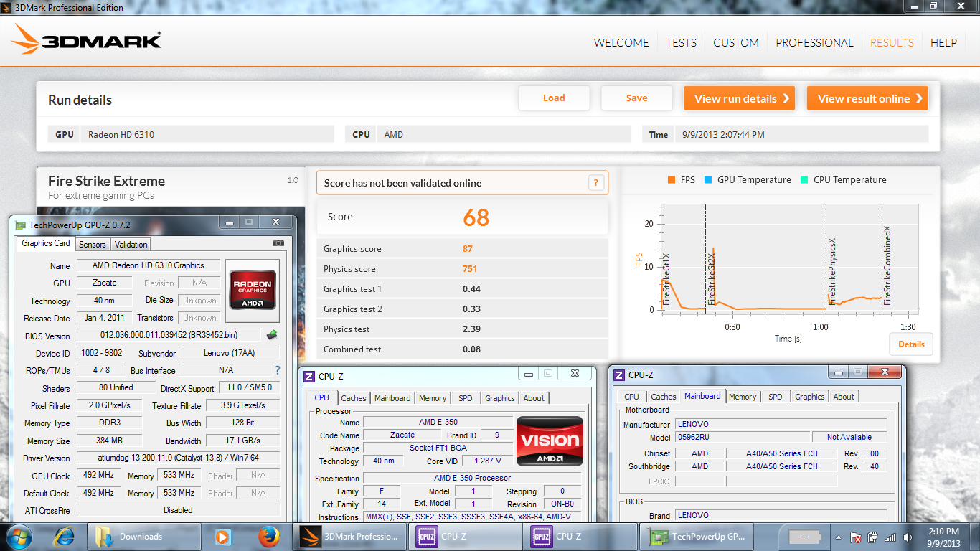This screenshot has width=980, height=551.
Task: Switch to the second CPU-Z taskbar item
Action: (580, 537)
